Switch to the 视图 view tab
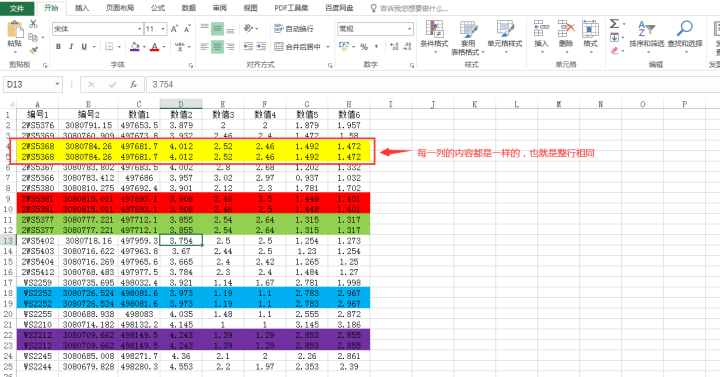 pos(250,8)
